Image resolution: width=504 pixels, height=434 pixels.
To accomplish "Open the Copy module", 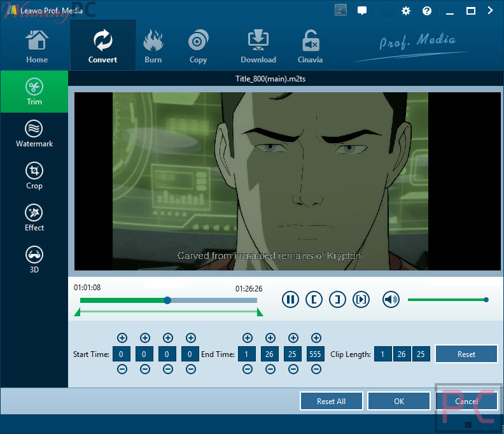I will pos(198,46).
